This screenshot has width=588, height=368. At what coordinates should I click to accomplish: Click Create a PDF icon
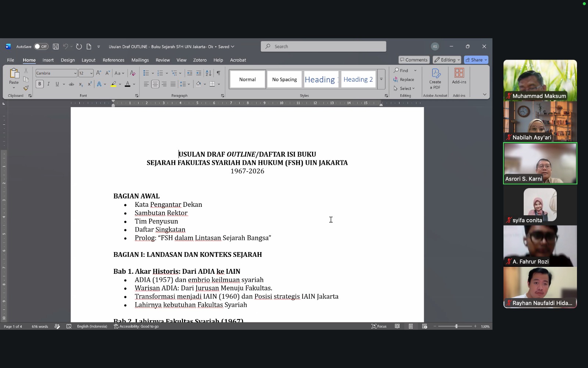point(435,79)
